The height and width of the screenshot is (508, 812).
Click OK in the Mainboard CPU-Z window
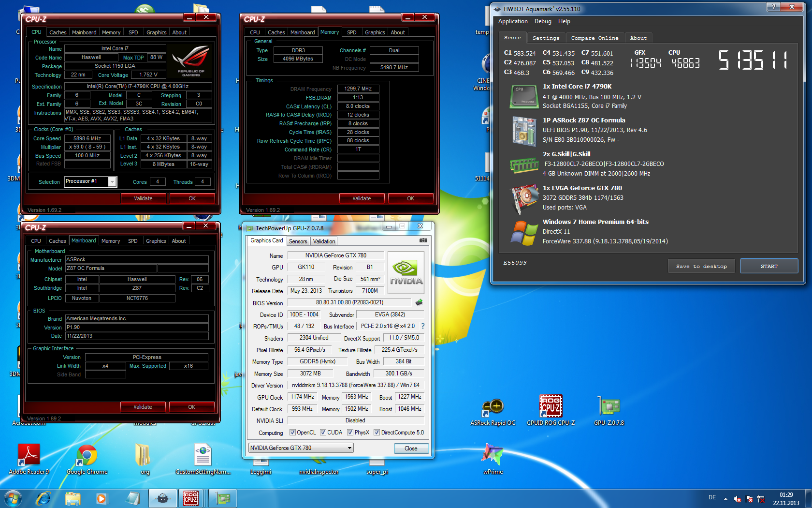192,407
